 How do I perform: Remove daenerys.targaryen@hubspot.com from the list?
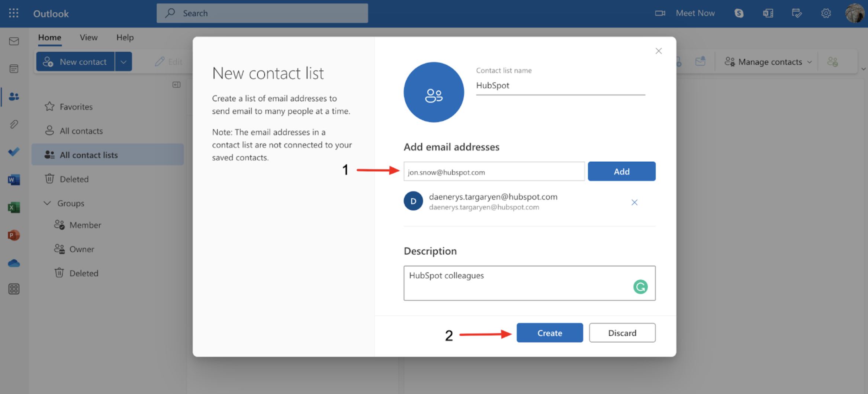634,202
